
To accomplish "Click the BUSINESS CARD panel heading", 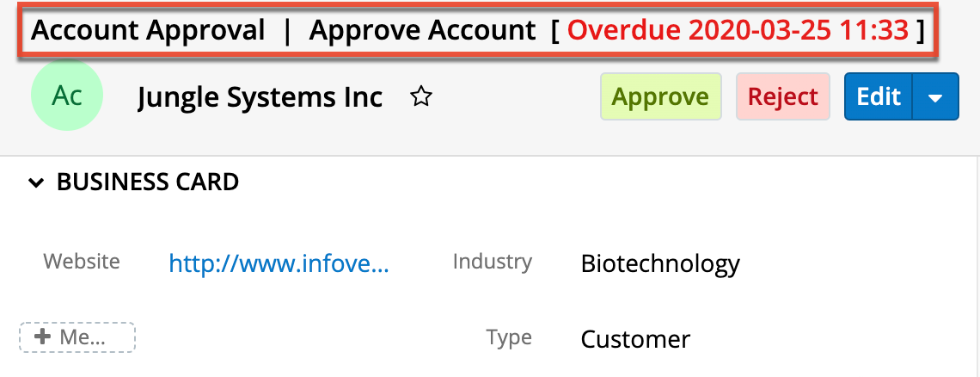I will pyautogui.click(x=147, y=182).
